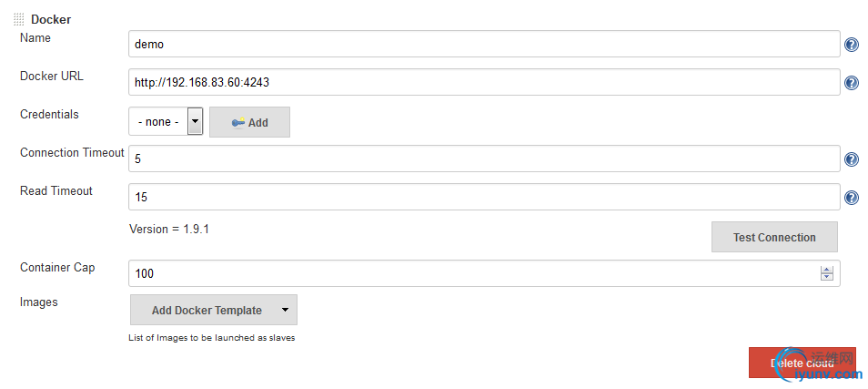Open help for the Name field
The height and width of the screenshot is (389, 868).
pos(852,45)
